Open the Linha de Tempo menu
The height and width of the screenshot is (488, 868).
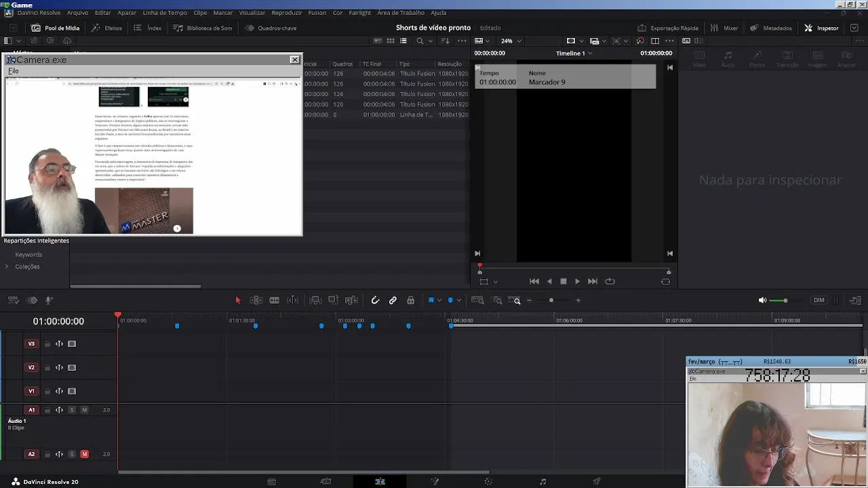[165, 13]
